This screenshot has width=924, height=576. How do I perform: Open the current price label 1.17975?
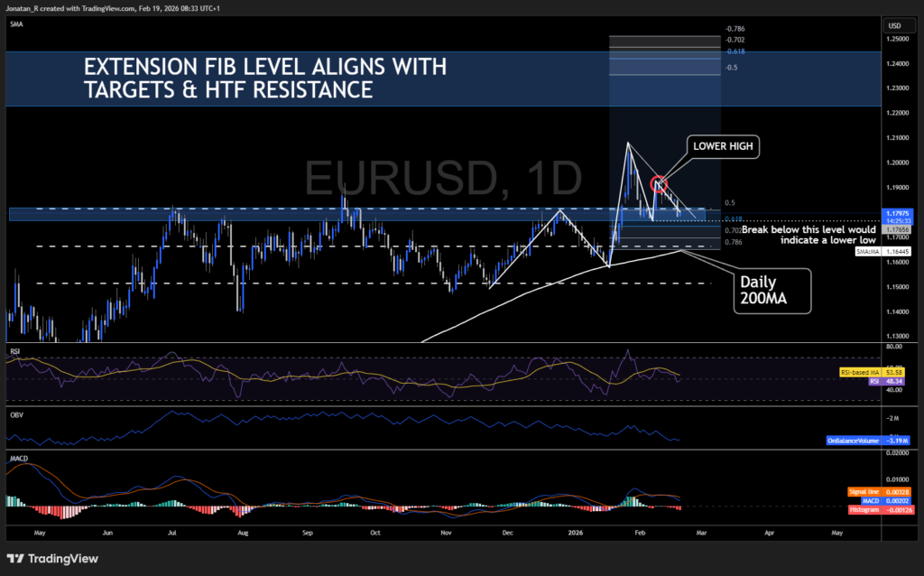pos(899,213)
